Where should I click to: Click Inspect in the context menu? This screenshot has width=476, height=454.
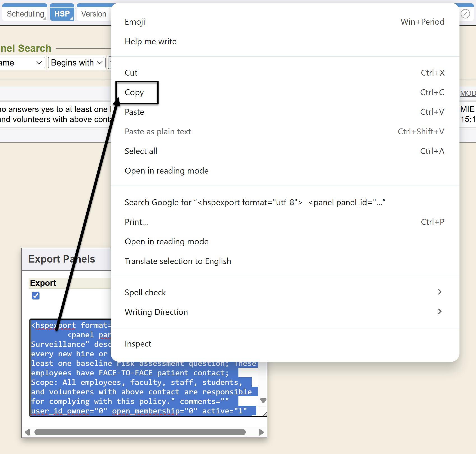138,344
